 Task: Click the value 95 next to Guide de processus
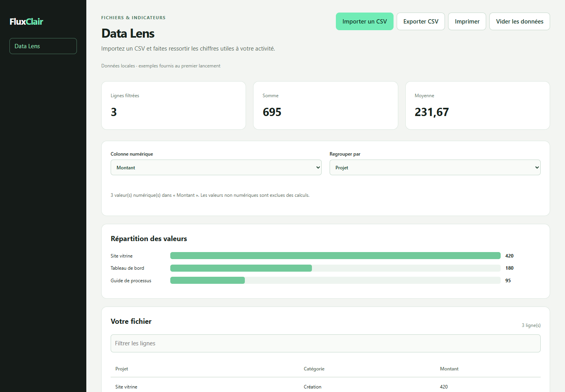[508, 281]
